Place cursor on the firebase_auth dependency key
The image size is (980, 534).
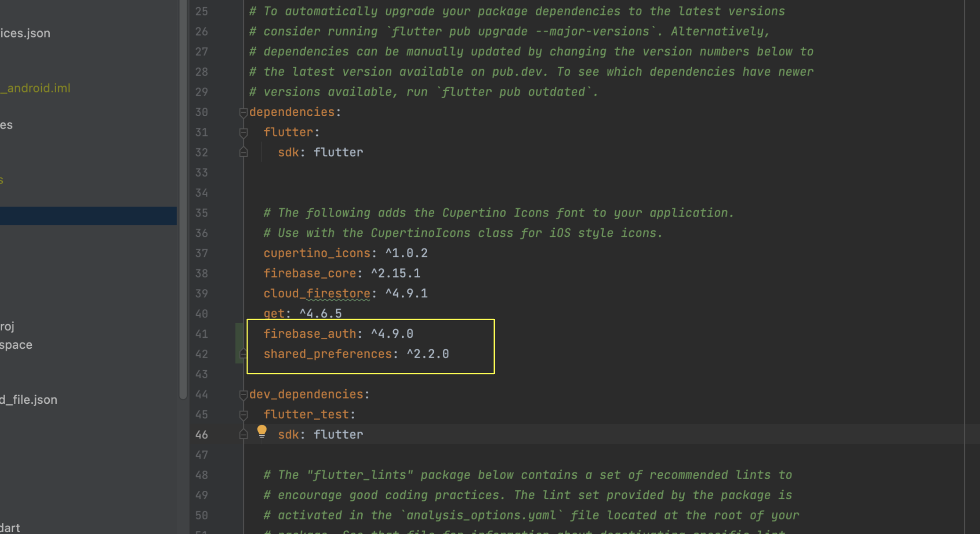pos(310,334)
